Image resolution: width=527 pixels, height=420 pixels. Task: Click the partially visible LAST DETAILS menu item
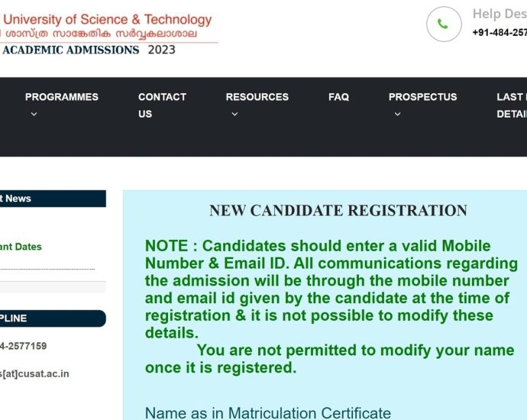(511, 105)
